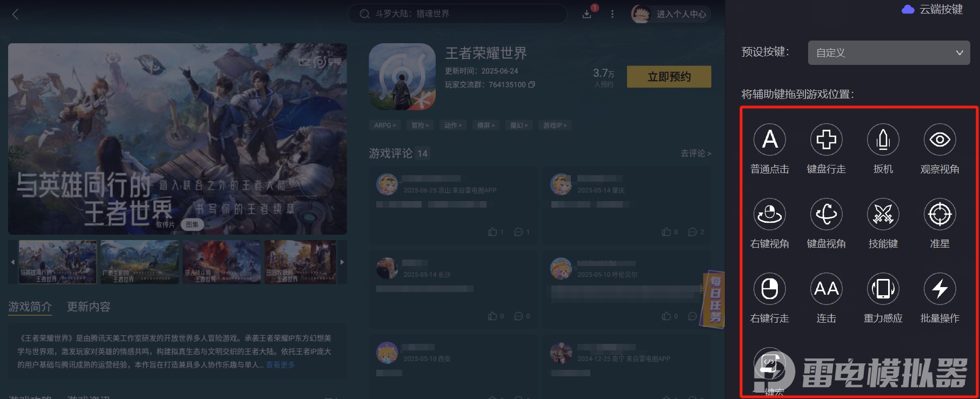Open the 魔幻 tag
This screenshot has height=399, width=980.
click(x=519, y=125)
